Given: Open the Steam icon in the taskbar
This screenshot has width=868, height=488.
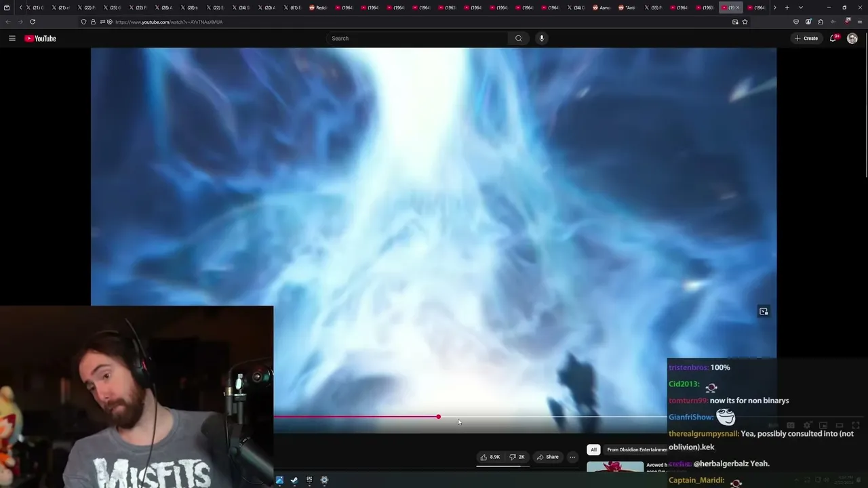Looking at the screenshot, I should [294, 480].
